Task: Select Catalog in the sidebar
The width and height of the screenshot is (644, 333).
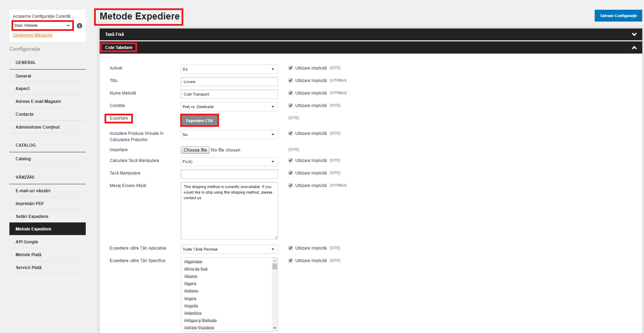Action: click(48, 159)
